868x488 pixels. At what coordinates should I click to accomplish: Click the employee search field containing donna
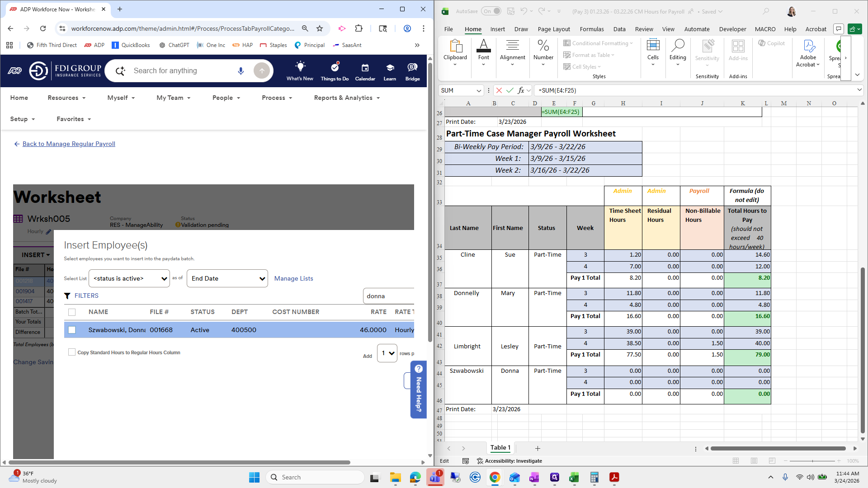388,296
